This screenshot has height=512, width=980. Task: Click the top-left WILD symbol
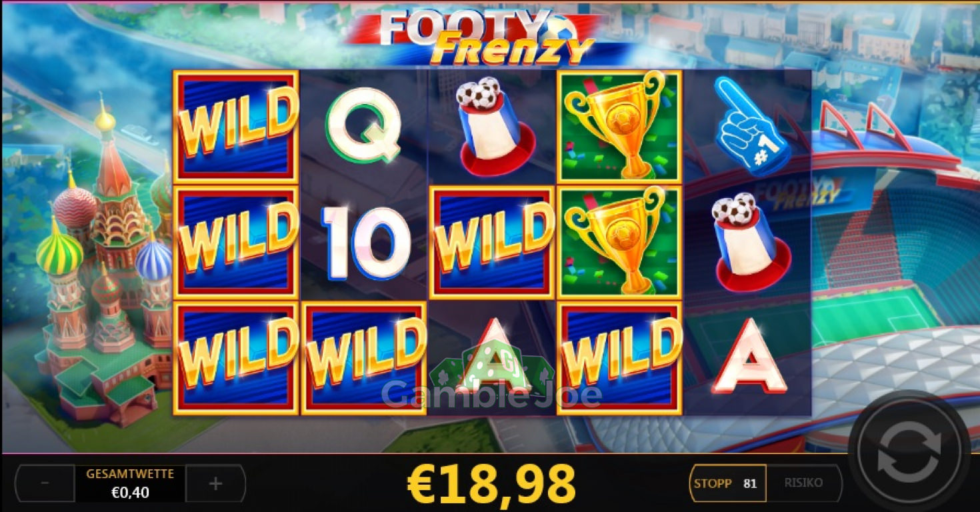click(236, 127)
